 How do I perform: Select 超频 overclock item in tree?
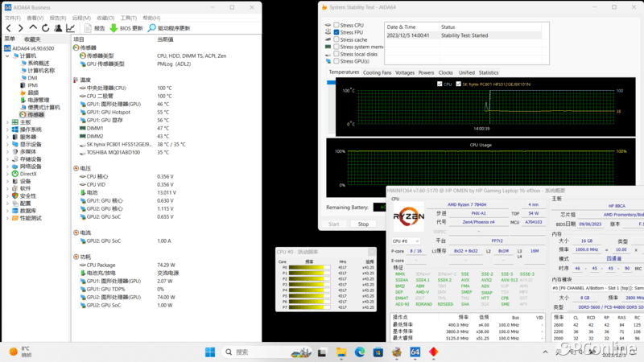pyautogui.click(x=30, y=93)
